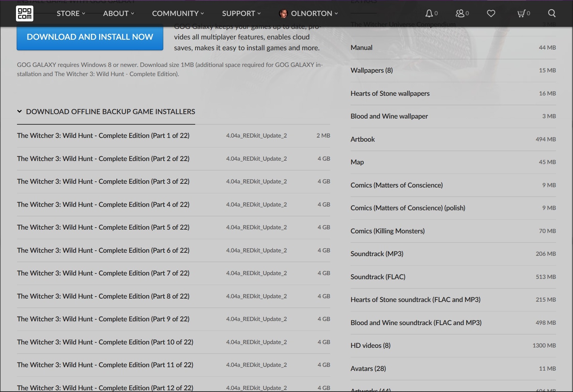The width and height of the screenshot is (573, 392).
Task: Download Complete Edition Part 4 of 22
Action: [x=173, y=204]
